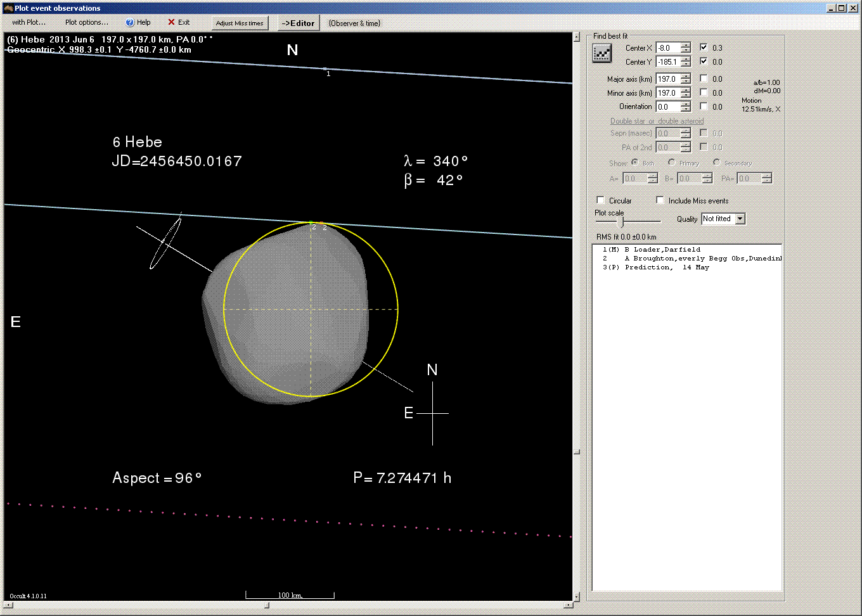This screenshot has width=862, height=616.
Task: Select row '3(P) Prediction, 14 May'
Action: click(x=686, y=267)
